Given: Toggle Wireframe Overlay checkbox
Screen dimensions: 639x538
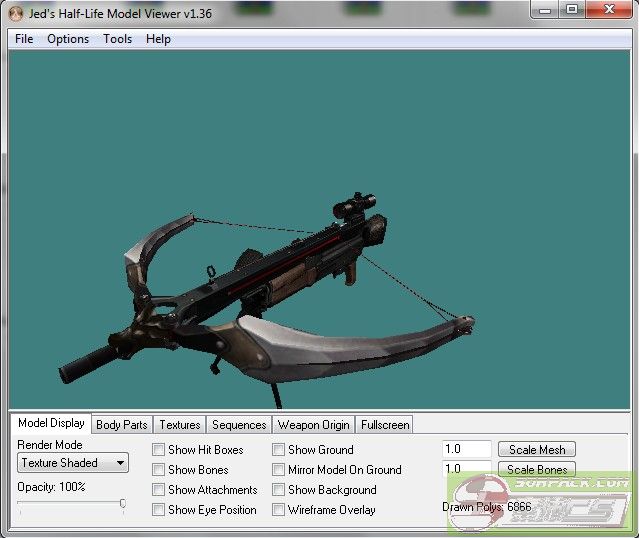Looking at the screenshot, I should pos(279,510).
